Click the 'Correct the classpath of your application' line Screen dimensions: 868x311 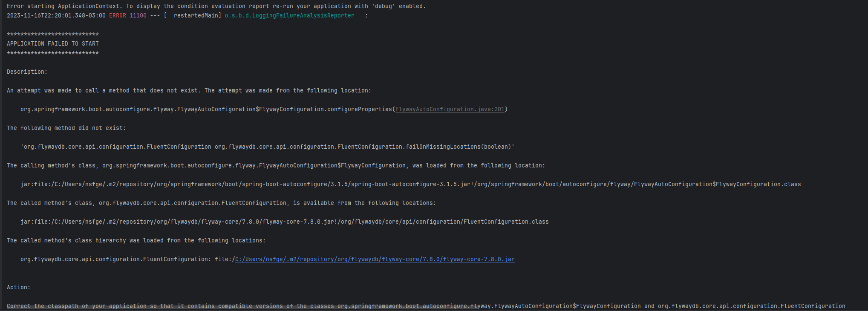pos(426,306)
